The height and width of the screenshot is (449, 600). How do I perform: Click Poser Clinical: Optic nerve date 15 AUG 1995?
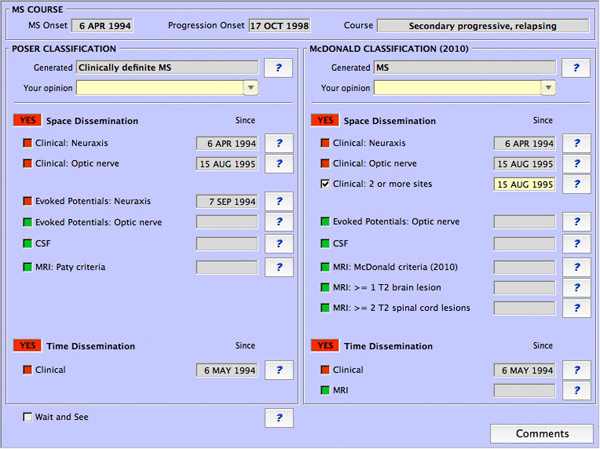[227, 164]
